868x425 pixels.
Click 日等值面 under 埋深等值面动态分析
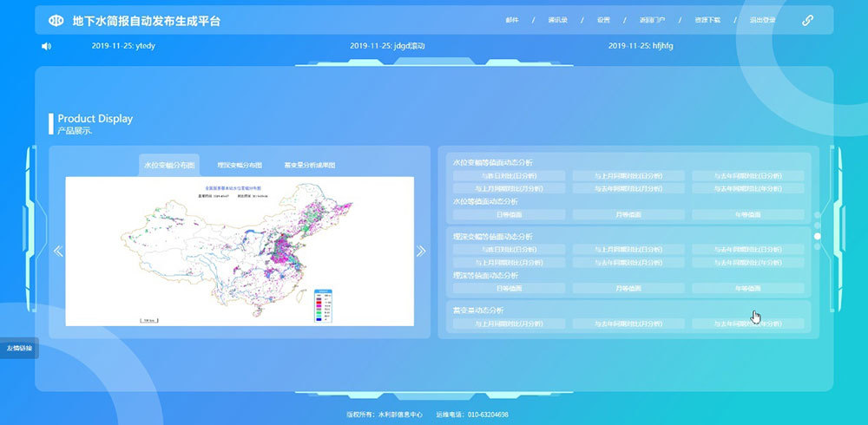(x=510, y=288)
